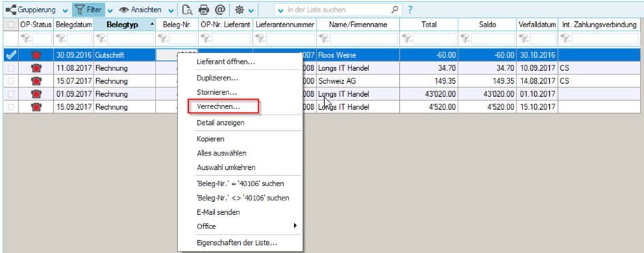Sort by the Name/Firmenname column header
644x253 pixels.
tap(357, 25)
